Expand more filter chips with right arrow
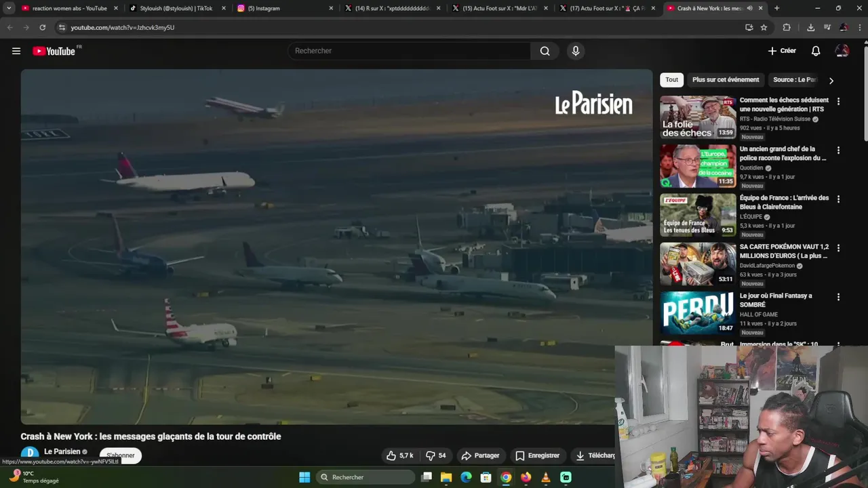The height and width of the screenshot is (488, 868). [831, 81]
